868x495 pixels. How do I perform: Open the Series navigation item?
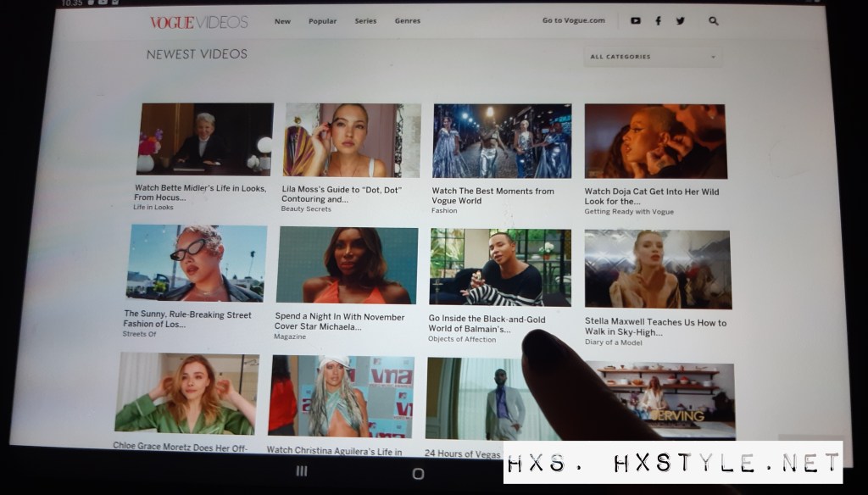[x=365, y=21]
